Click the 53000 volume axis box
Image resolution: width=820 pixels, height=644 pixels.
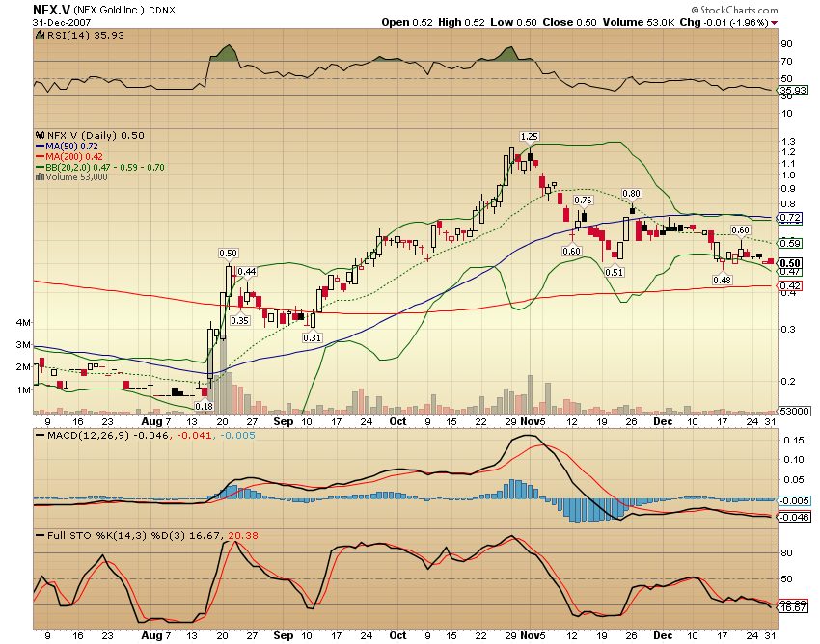pos(794,412)
